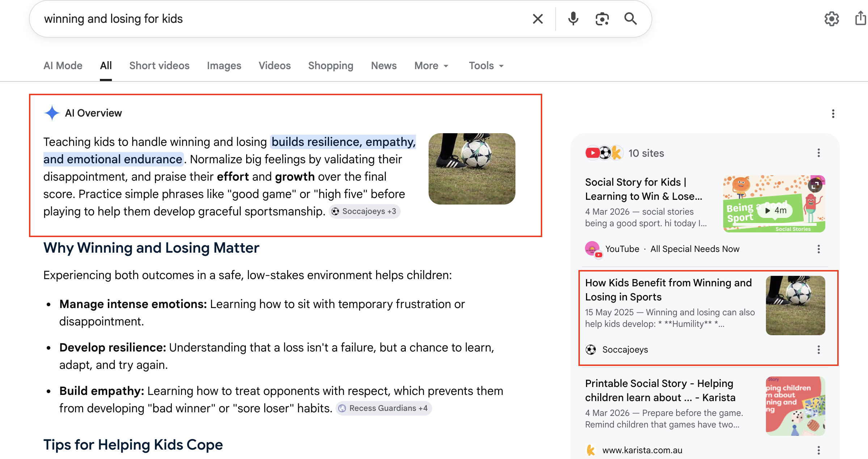Viewport: 868px width, 459px height.
Task: Open AI Overview three-dot options menu
Action: 833,114
